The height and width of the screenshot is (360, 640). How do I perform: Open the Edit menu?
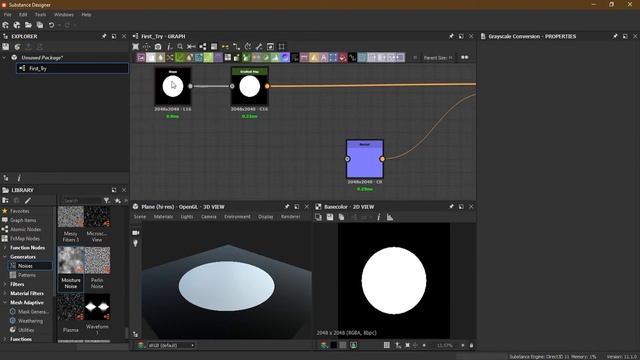[23, 15]
